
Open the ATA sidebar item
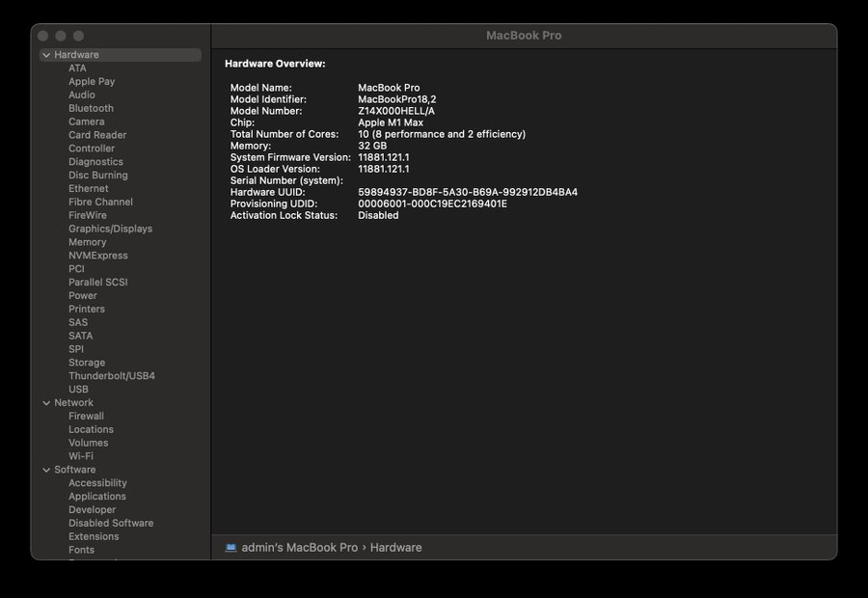click(77, 68)
